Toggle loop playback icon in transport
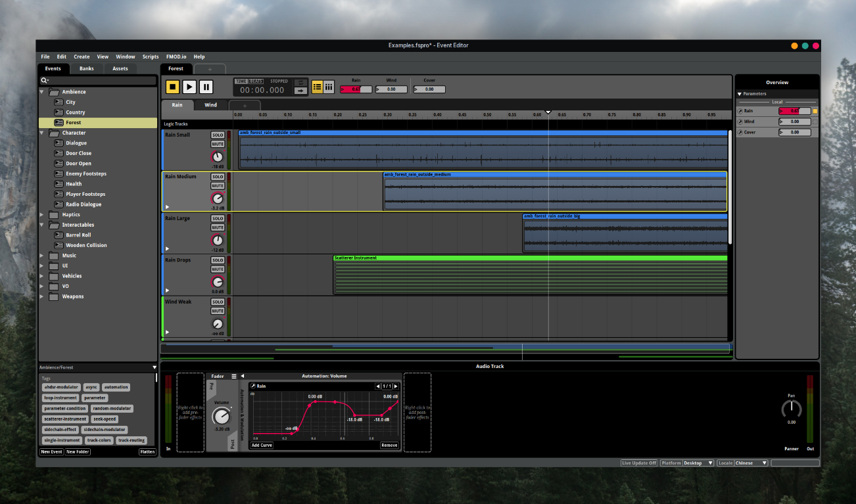 pos(300,82)
